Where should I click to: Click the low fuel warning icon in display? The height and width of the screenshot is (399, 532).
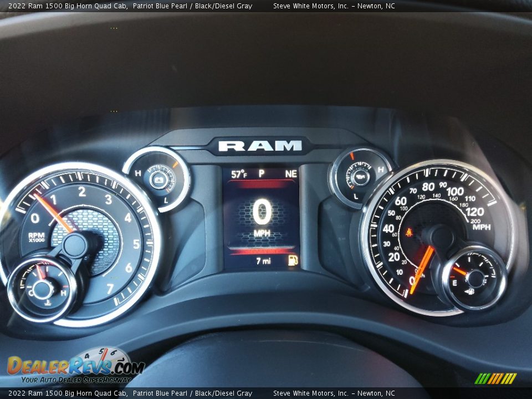coord(293,260)
